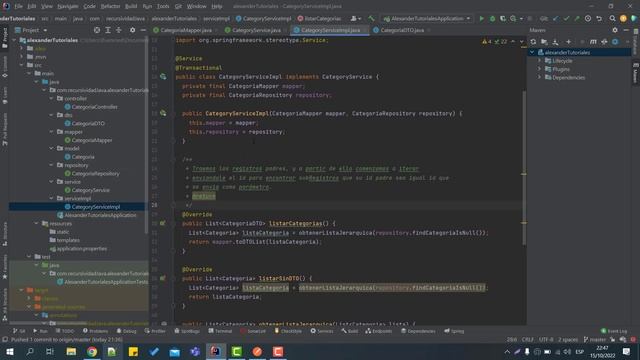Reload all Maven projects icon
This screenshot has height=360, width=640.
coord(533,42)
